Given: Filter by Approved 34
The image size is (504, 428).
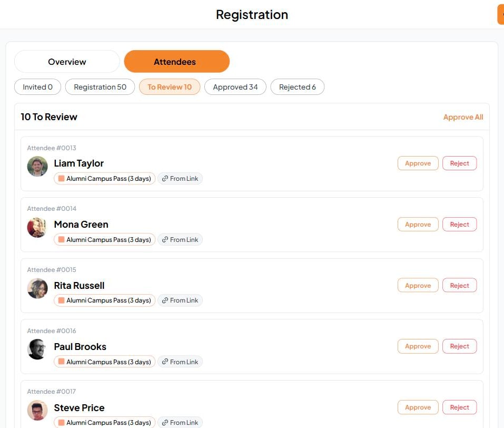Looking at the screenshot, I should 235,87.
